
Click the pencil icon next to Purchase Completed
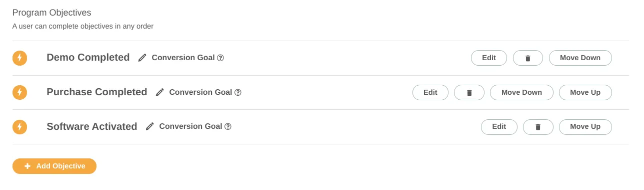tap(160, 92)
